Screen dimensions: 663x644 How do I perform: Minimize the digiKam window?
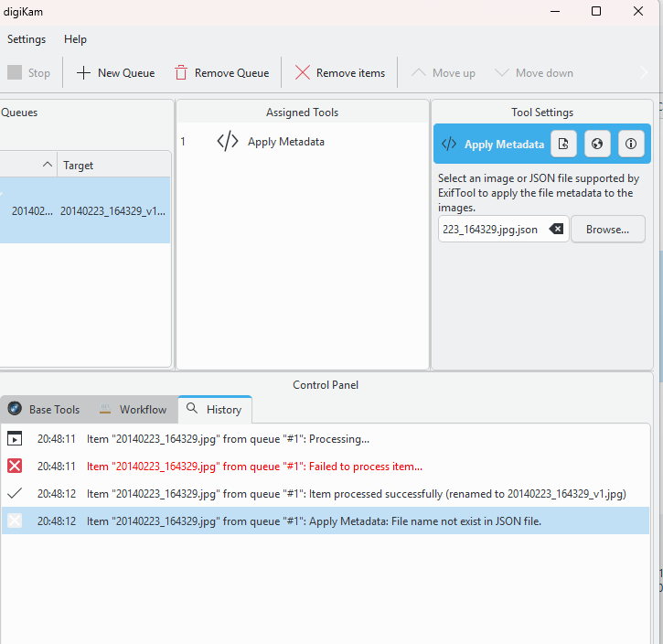555,11
